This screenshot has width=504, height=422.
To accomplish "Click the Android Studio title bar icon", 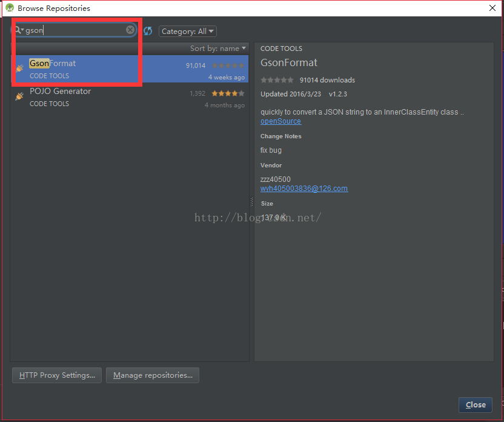I will point(10,8).
